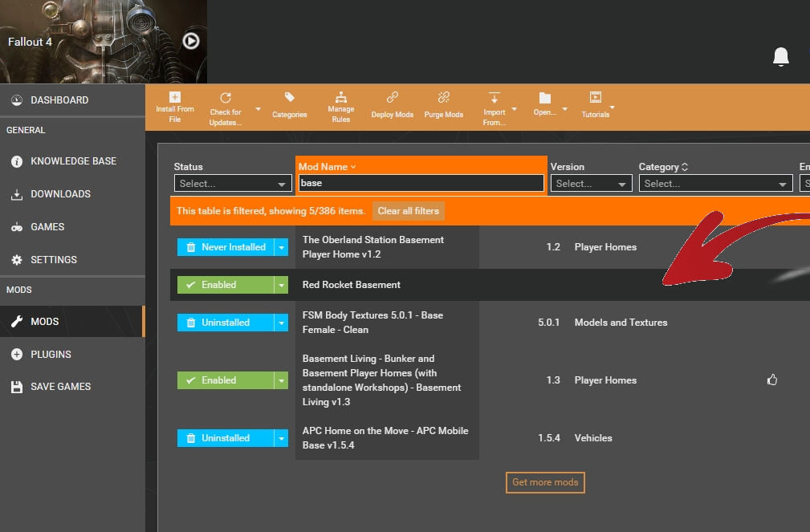Open the Plugins page
This screenshot has width=810, height=532.
point(72,355)
